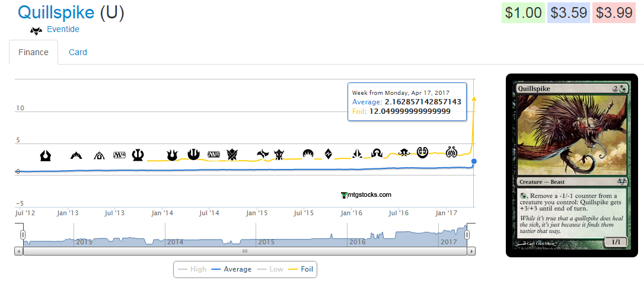Click the Shadows over Innistrad set symbol
644x284 pixels.
click(377, 154)
